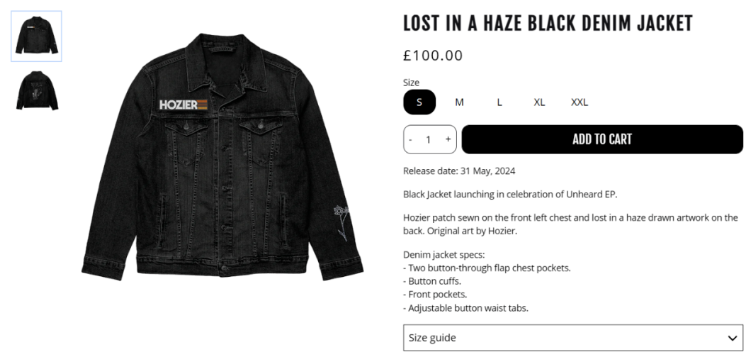Decrease quantity with the minus icon

410,139
